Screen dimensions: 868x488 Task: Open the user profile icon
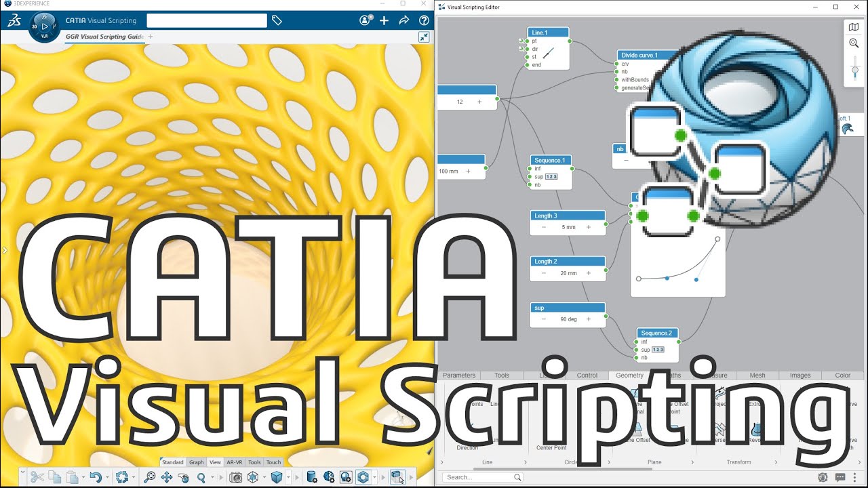(x=366, y=20)
